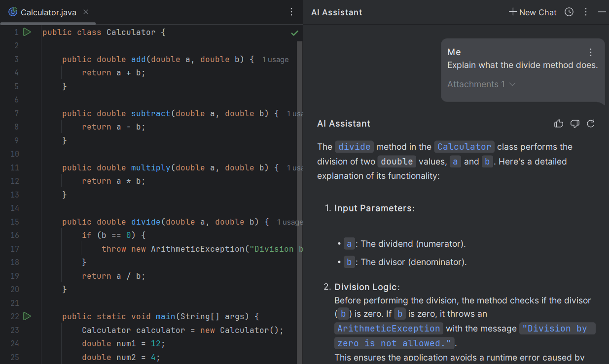Image resolution: width=609 pixels, height=364 pixels.
Task: Click the 'return a / b;' line
Action: point(113,276)
